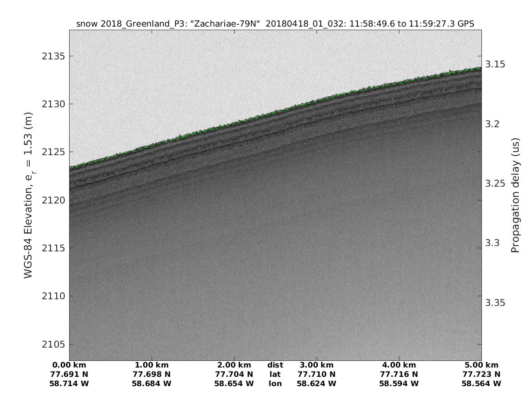532x399 pixels.
Task: Click the '2125' elevation tick label
Action: point(53,152)
